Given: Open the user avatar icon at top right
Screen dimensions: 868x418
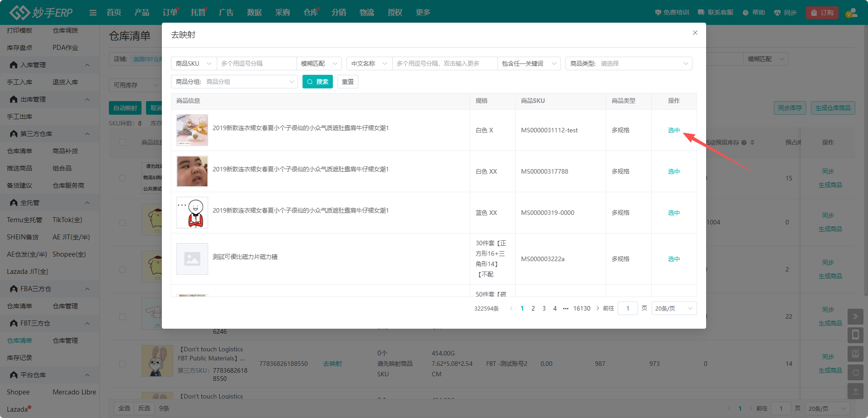Looking at the screenshot, I should point(851,13).
